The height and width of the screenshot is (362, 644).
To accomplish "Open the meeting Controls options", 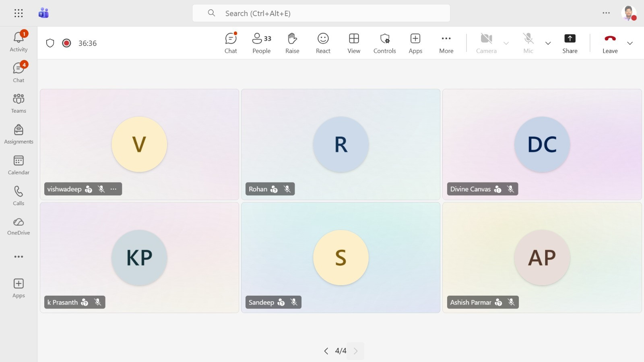I will [384, 43].
